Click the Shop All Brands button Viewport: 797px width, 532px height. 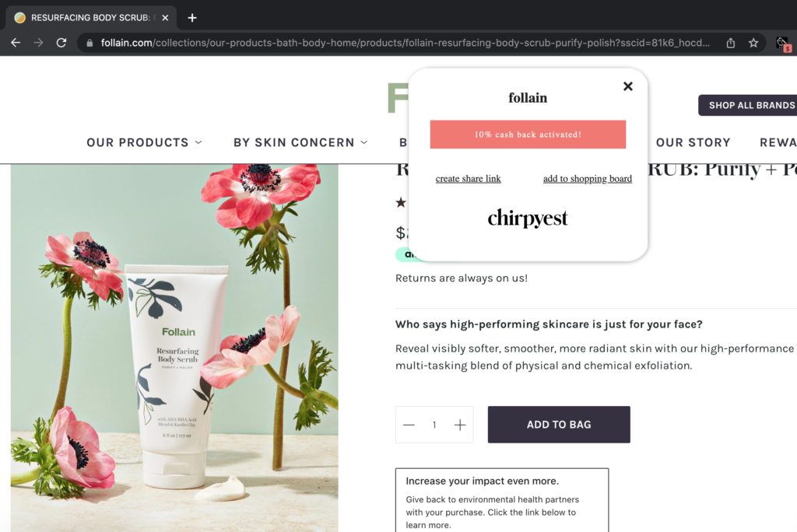pos(748,105)
